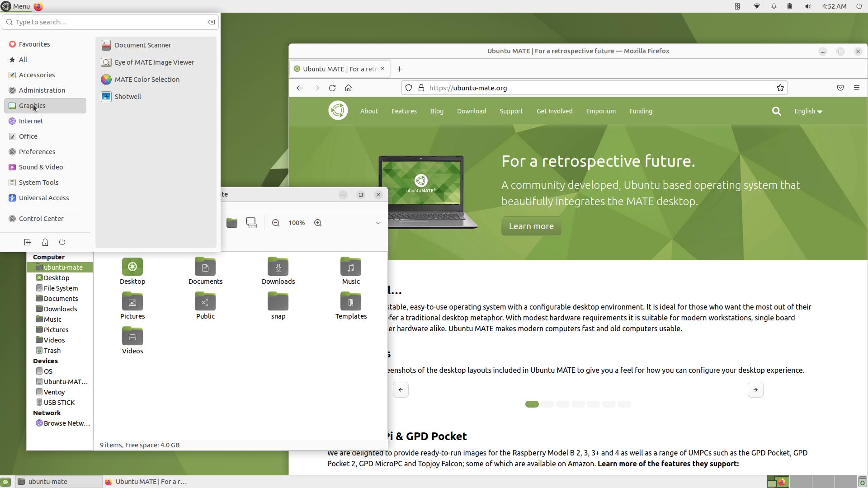The width and height of the screenshot is (868, 488).
Task: Click the website search magnifier icon
Action: tap(777, 111)
